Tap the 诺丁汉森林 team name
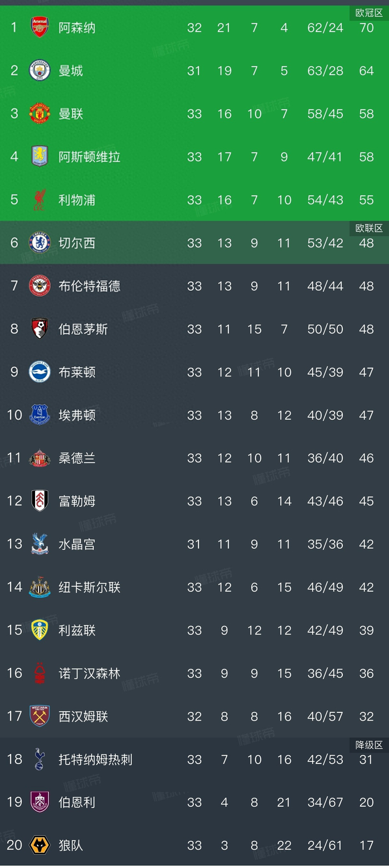Screen dimensions: 389x868 (x=89, y=673)
